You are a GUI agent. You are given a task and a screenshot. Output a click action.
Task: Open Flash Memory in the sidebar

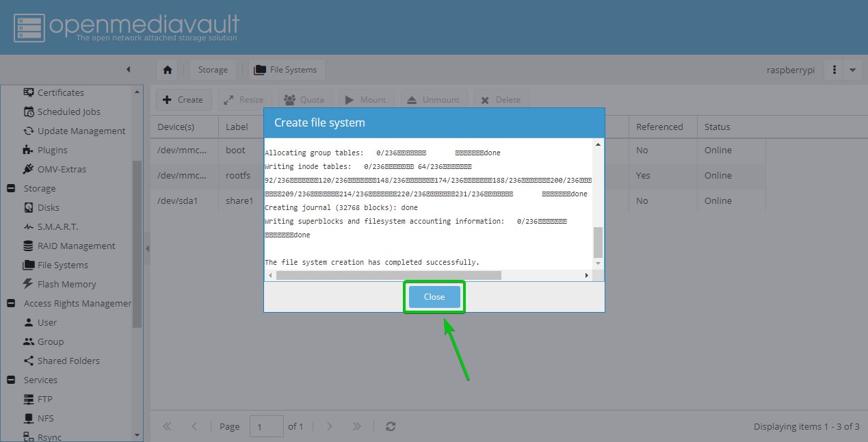coord(67,284)
